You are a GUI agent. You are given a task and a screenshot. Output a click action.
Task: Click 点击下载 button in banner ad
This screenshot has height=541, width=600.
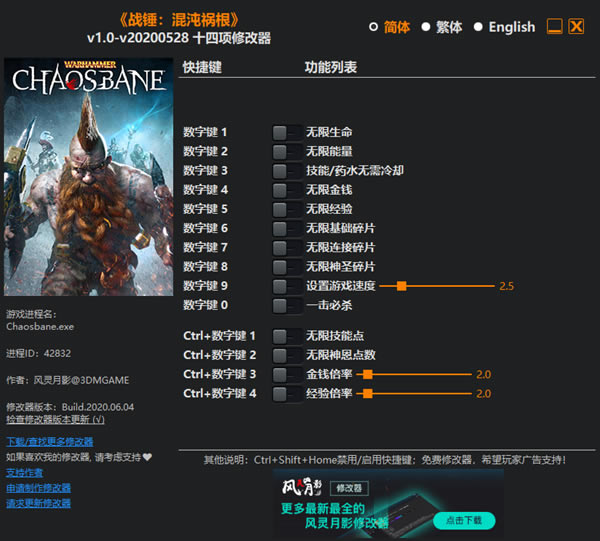coord(464,520)
